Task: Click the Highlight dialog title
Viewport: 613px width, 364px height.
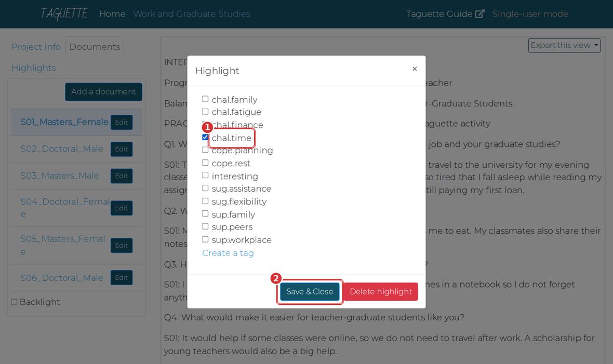Action: pyautogui.click(x=217, y=71)
